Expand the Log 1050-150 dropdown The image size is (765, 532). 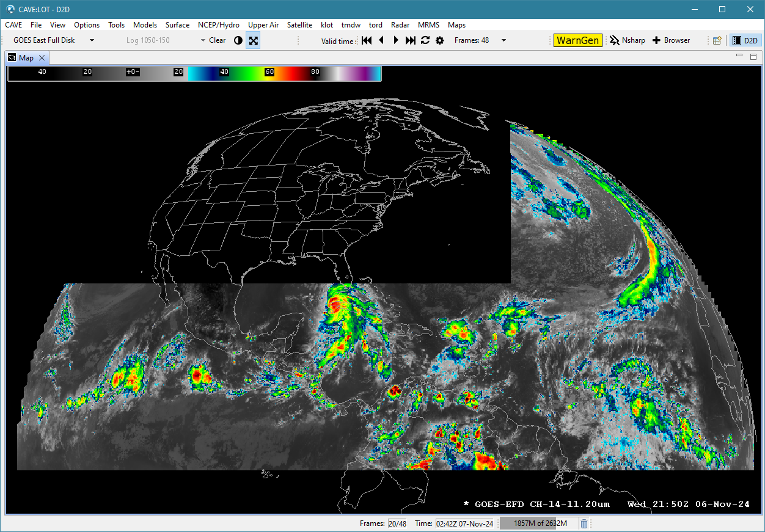tap(203, 40)
